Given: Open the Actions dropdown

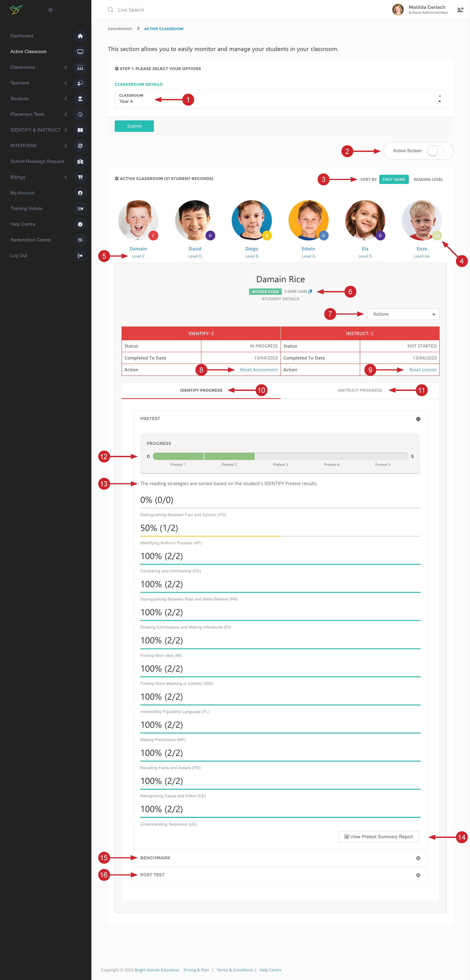Looking at the screenshot, I should [x=403, y=314].
